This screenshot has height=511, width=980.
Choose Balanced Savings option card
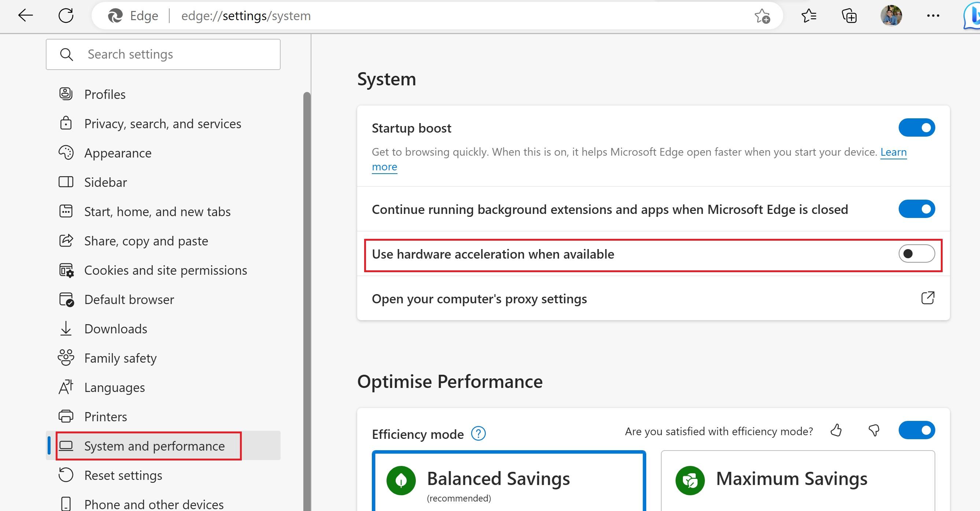pyautogui.click(x=509, y=481)
